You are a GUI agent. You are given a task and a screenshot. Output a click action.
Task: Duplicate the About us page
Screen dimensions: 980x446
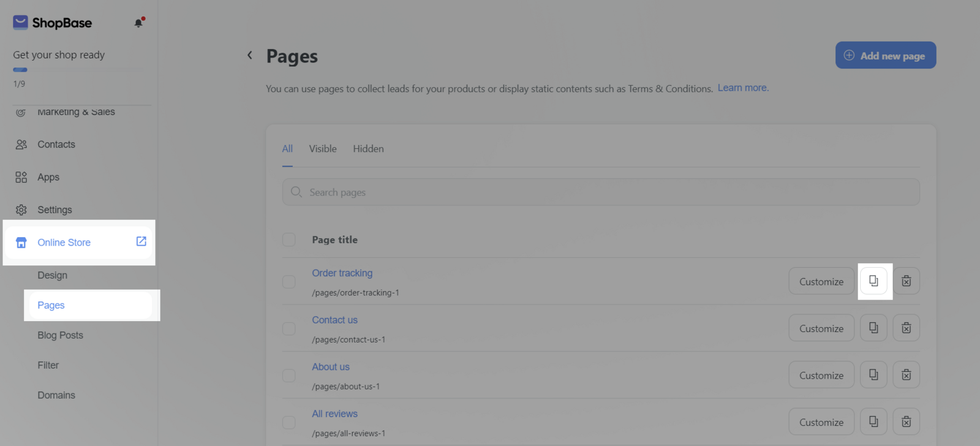coord(873,375)
